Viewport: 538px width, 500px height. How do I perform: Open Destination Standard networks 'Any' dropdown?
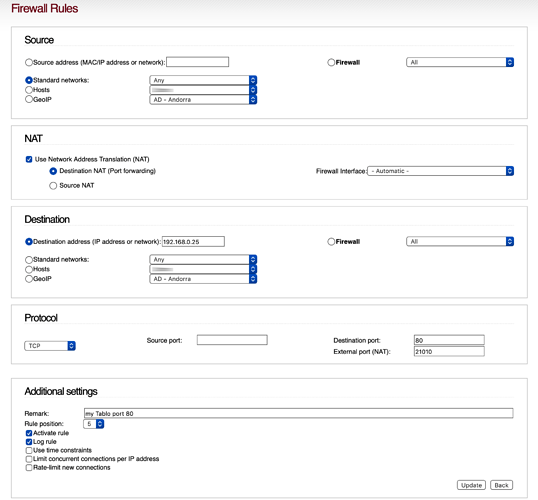click(203, 259)
